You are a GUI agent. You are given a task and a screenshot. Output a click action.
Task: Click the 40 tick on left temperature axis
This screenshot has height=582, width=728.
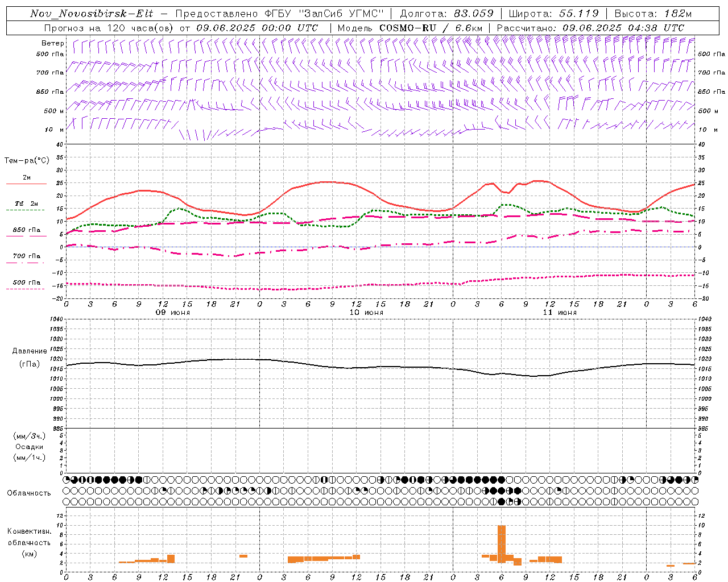coord(60,144)
